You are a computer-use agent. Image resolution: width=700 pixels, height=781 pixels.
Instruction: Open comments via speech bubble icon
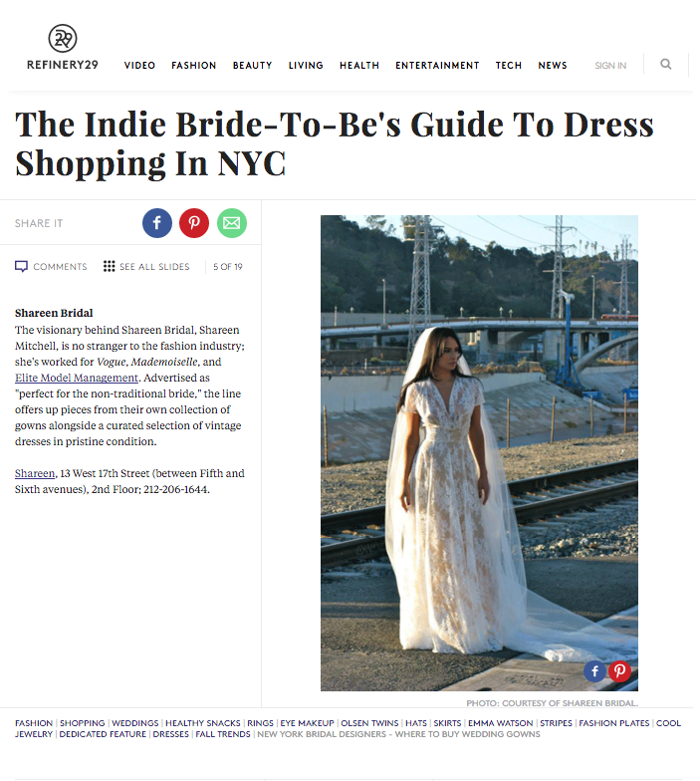coord(22,267)
